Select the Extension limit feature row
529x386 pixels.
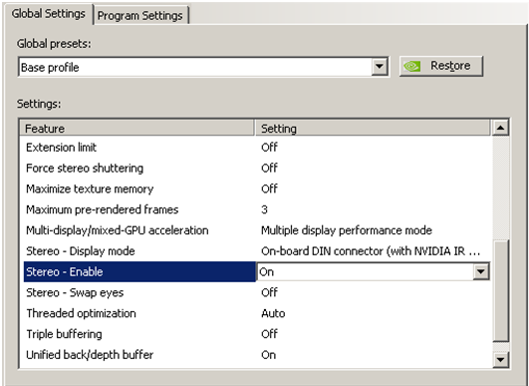[256, 147]
